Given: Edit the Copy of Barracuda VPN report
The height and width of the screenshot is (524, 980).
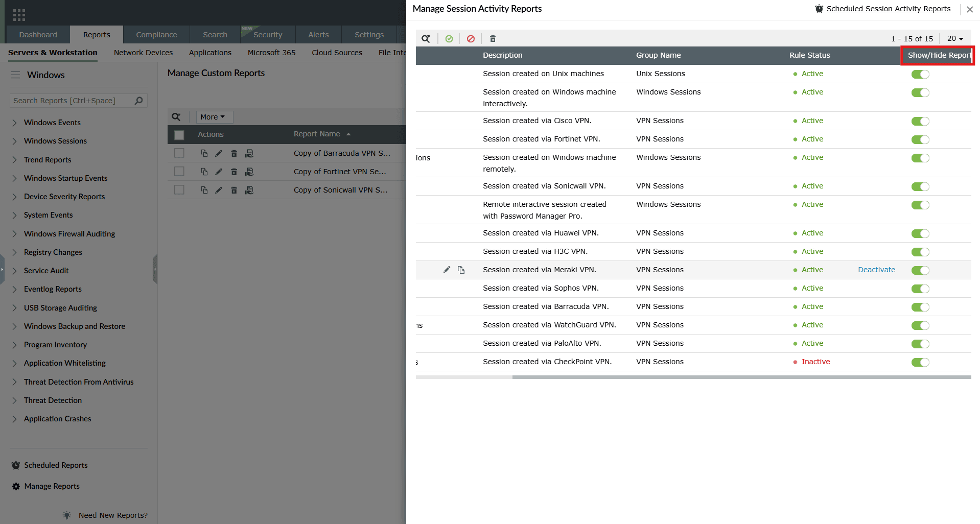Looking at the screenshot, I should pyautogui.click(x=219, y=153).
